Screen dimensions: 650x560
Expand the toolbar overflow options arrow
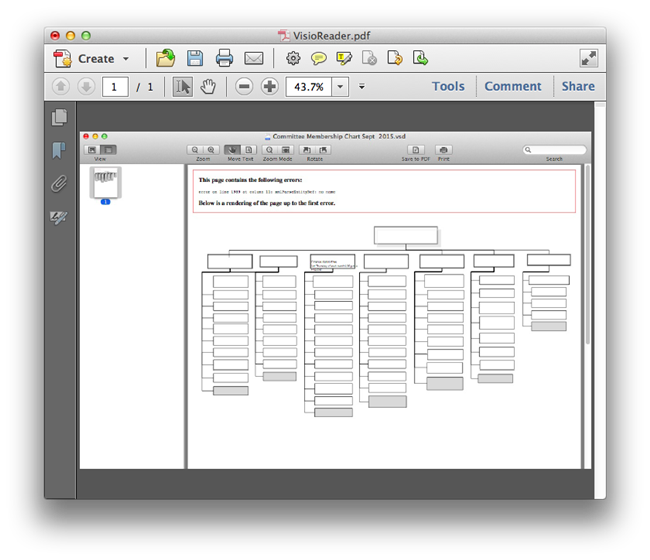[362, 87]
